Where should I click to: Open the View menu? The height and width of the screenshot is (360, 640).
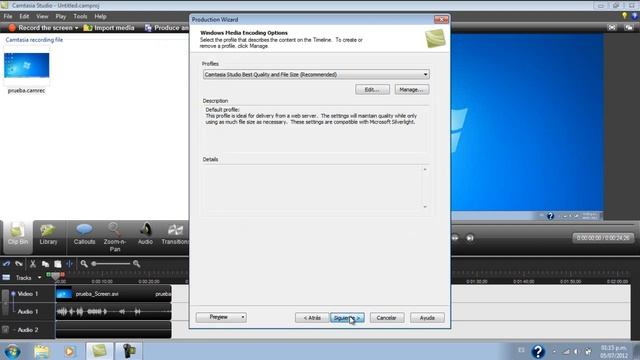[42, 16]
